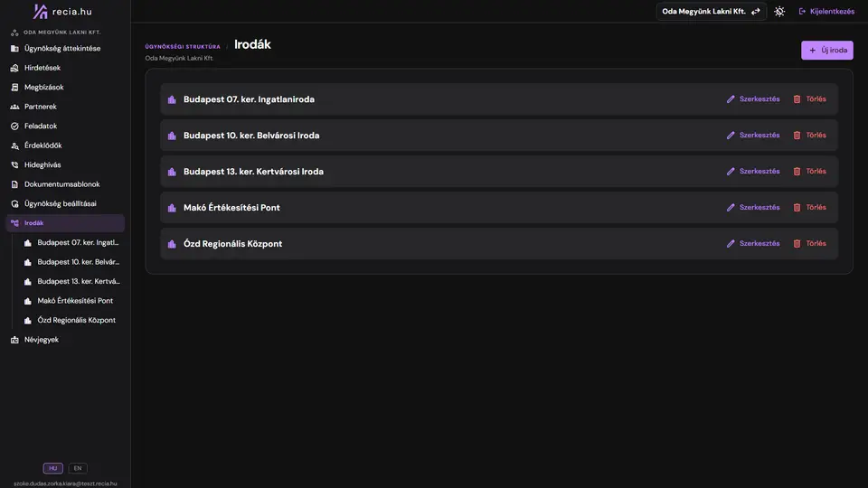Click the Hirdetések sidebar icon

14,68
